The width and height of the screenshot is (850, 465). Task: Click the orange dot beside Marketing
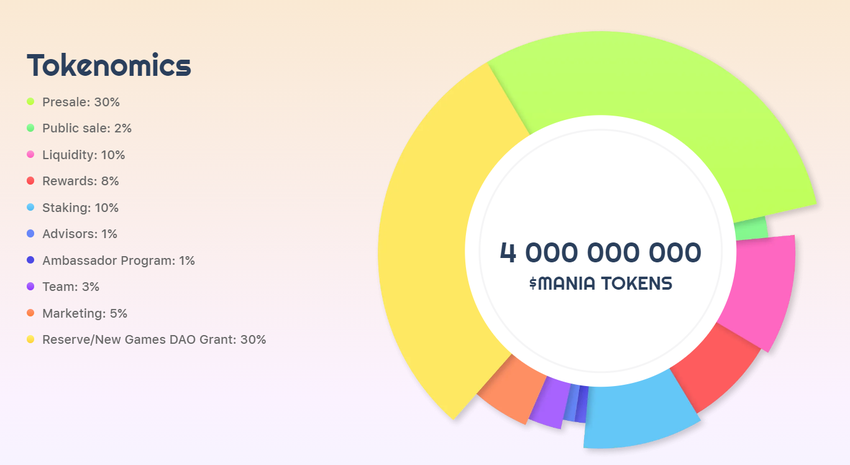31,313
